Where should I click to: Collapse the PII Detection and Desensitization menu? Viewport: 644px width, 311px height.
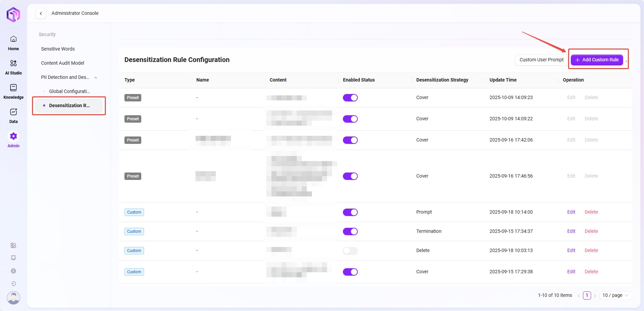[x=96, y=77]
